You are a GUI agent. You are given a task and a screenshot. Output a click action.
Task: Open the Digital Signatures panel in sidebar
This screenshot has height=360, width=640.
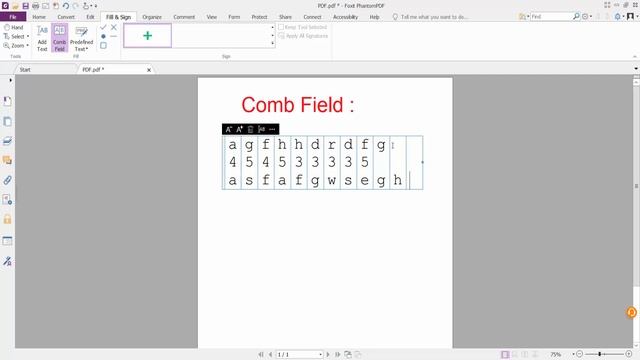[7, 261]
